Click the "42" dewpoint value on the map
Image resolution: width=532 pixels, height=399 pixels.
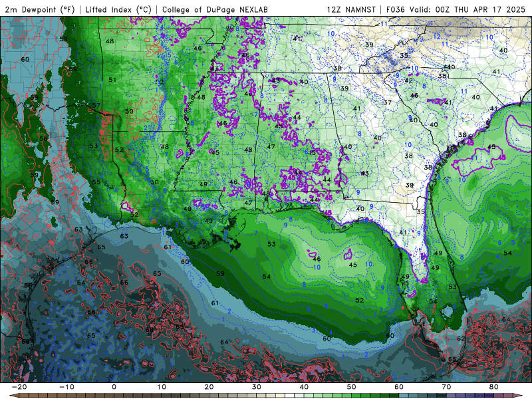(408, 80)
